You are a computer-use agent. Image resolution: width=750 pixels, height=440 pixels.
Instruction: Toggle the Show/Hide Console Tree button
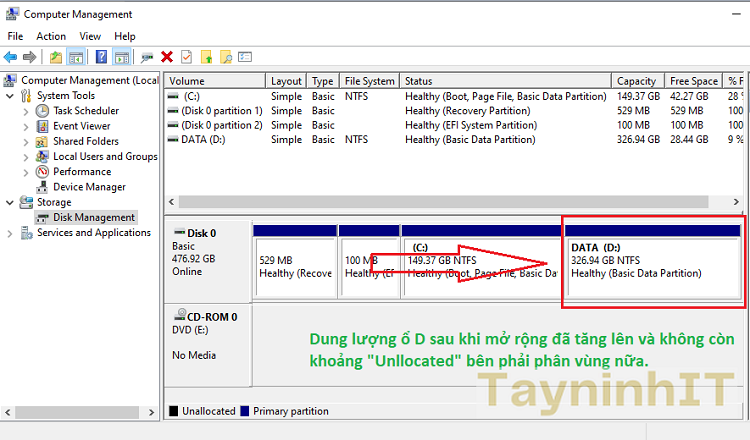(x=76, y=57)
